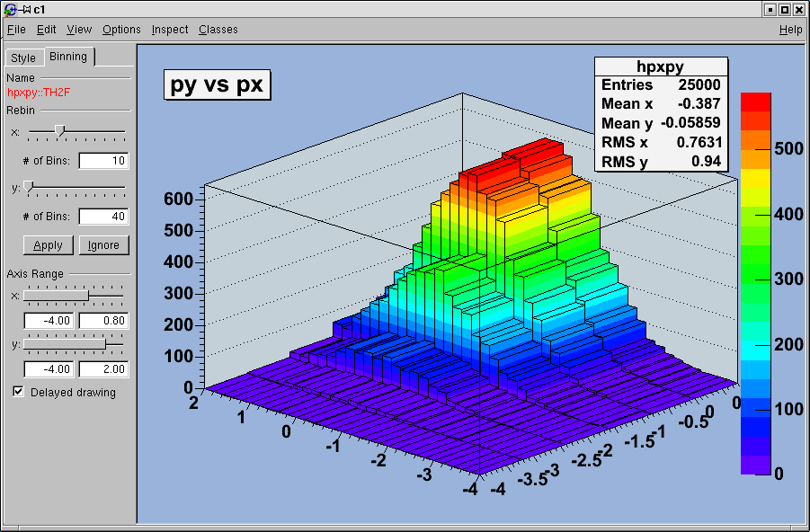Screen dimensions: 810x532
Task: Focus the y number of bins field showing 40
Action: [x=102, y=217]
